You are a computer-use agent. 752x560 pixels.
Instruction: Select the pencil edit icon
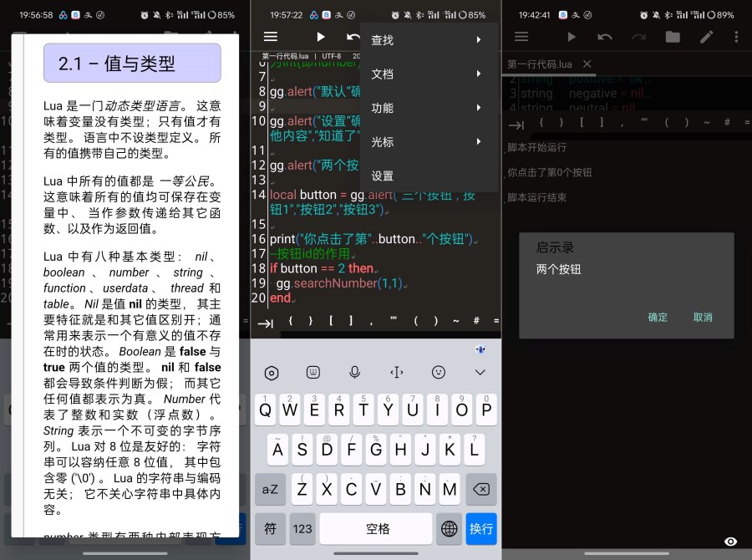click(706, 37)
